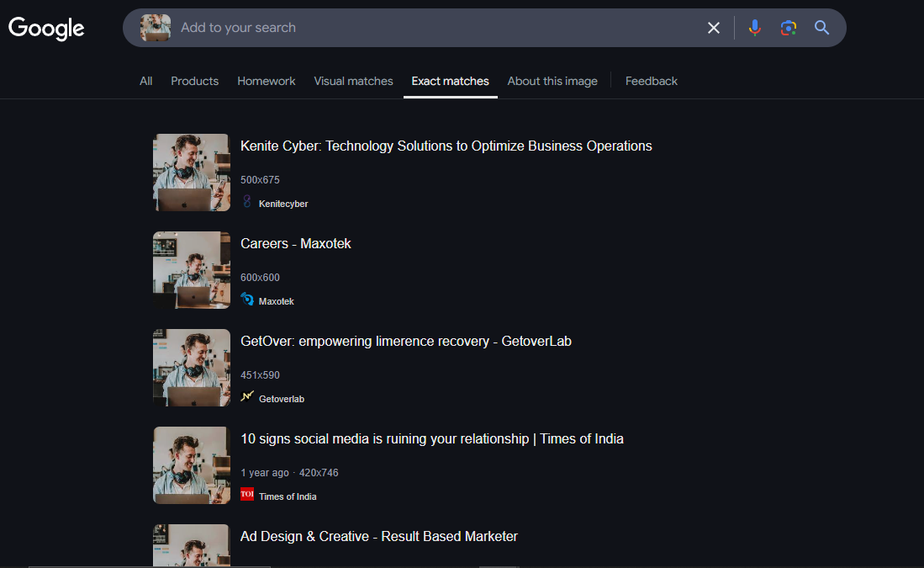
Task: Click the Maxotek source name
Action: click(x=277, y=301)
